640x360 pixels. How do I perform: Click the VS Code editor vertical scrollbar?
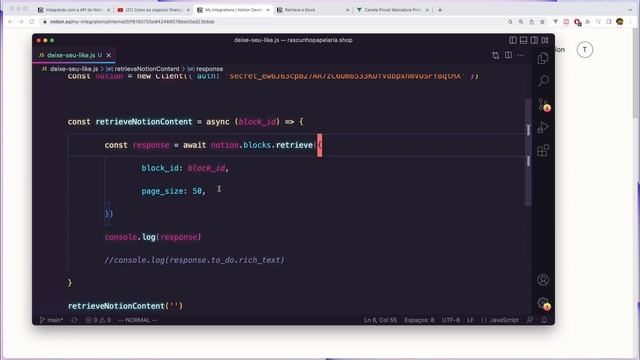[x=528, y=152]
